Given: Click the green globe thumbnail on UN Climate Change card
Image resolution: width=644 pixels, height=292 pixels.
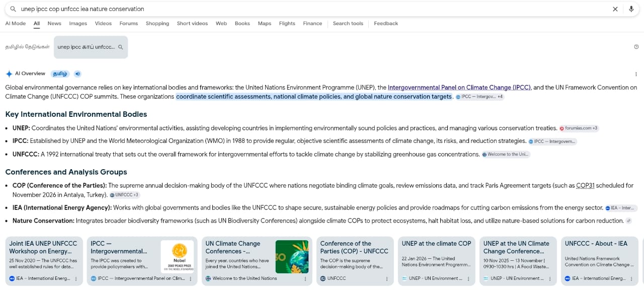Looking at the screenshot, I should click(x=292, y=257).
